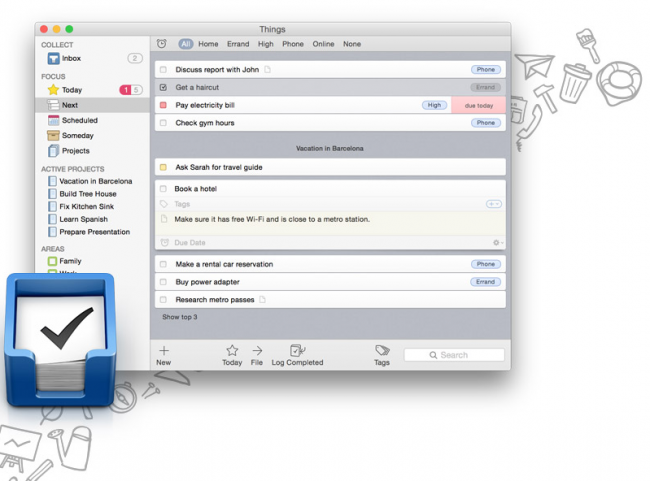Click the Today star icon in sidebar

coord(53,90)
